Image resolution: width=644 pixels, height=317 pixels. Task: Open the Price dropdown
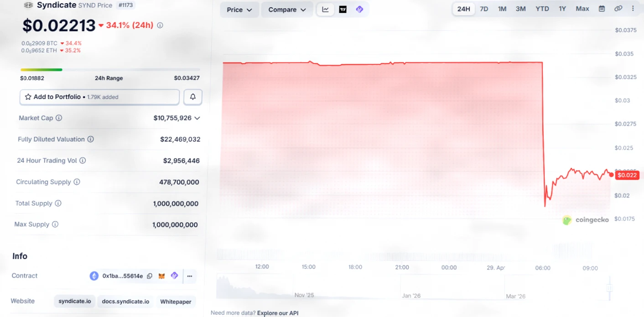click(239, 10)
